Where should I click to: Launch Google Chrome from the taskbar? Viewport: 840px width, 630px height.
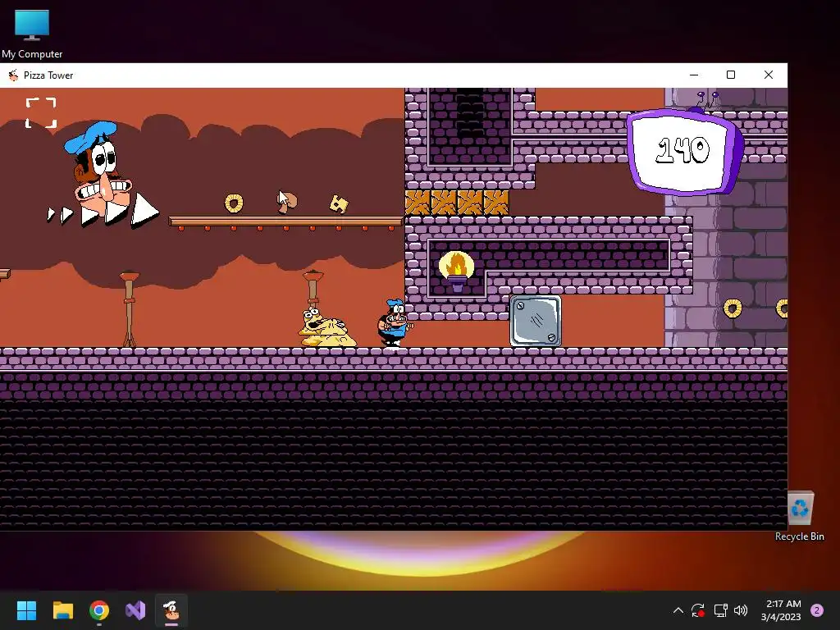[99, 610]
